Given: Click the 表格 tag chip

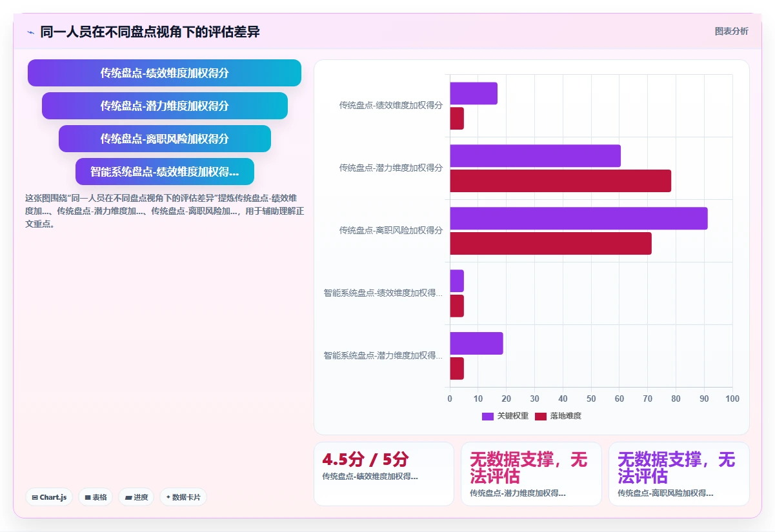Looking at the screenshot, I should (x=96, y=497).
